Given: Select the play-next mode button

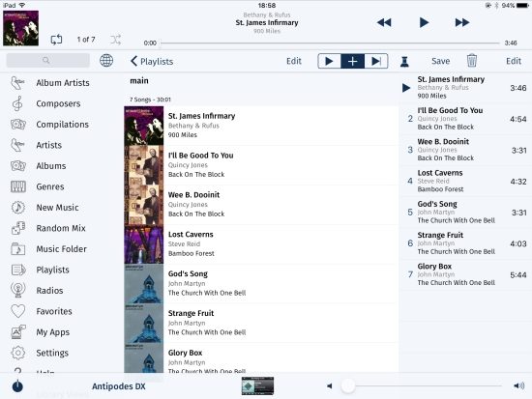Looking at the screenshot, I should pyautogui.click(x=376, y=62).
